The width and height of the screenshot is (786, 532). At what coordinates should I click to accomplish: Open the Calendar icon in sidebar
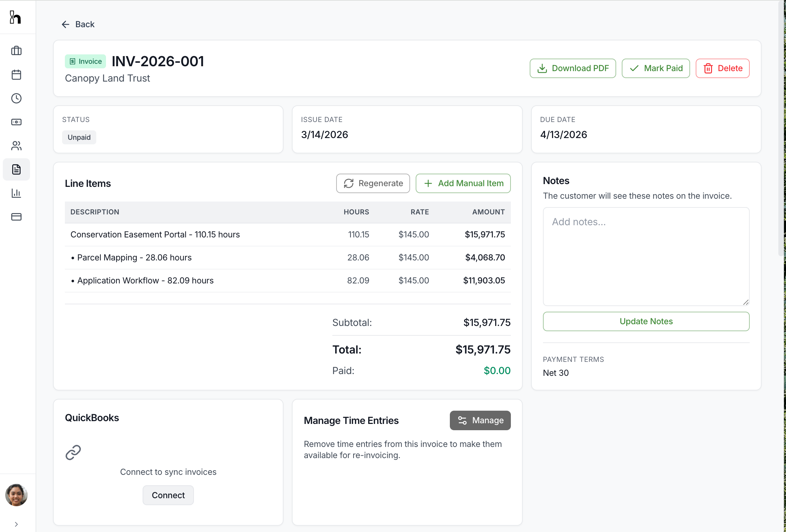click(16, 74)
